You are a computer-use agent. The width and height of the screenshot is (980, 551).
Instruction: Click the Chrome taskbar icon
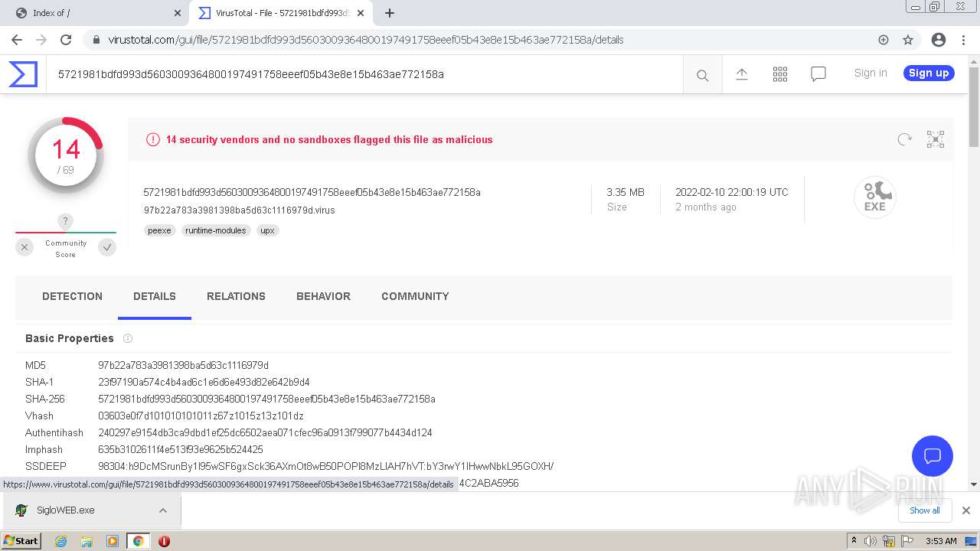pyautogui.click(x=138, y=541)
